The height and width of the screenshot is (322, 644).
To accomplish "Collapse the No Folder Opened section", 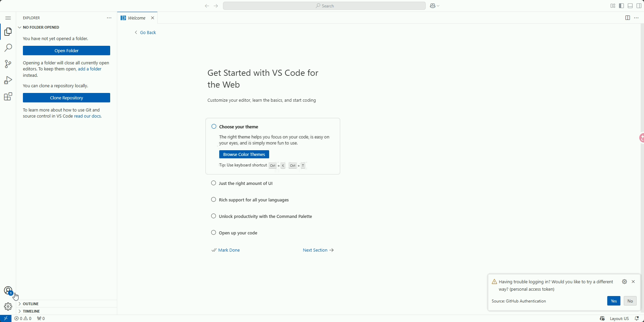I will click(x=41, y=27).
